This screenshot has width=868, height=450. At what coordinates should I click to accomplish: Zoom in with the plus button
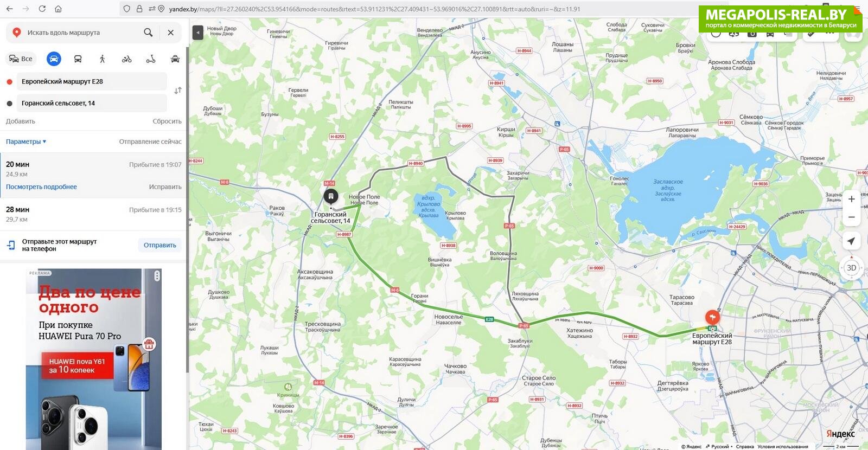(851, 199)
